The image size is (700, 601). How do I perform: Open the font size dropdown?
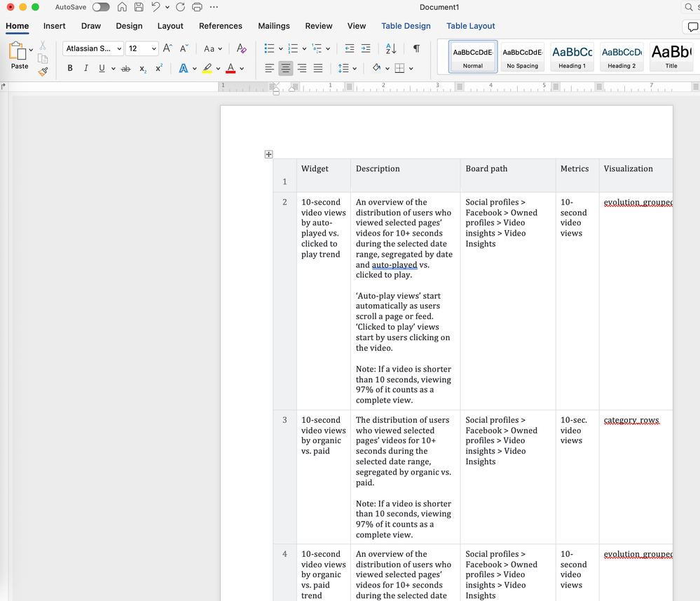click(153, 49)
